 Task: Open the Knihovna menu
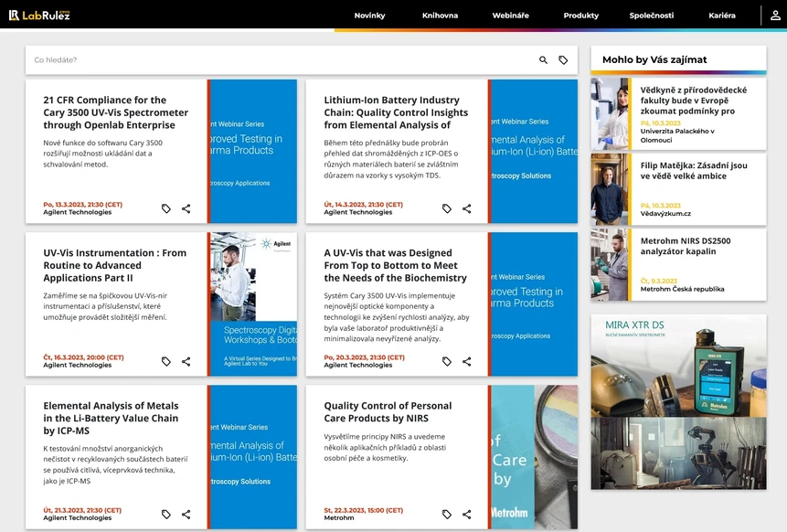pos(440,16)
